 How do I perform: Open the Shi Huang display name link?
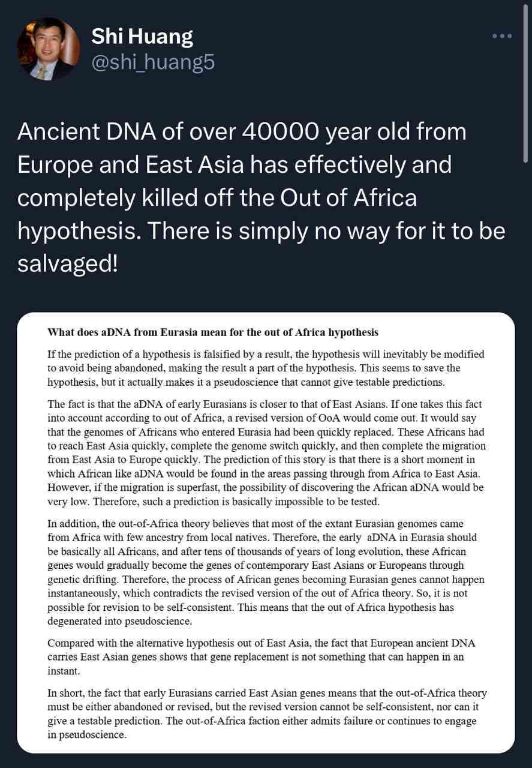click(x=142, y=37)
